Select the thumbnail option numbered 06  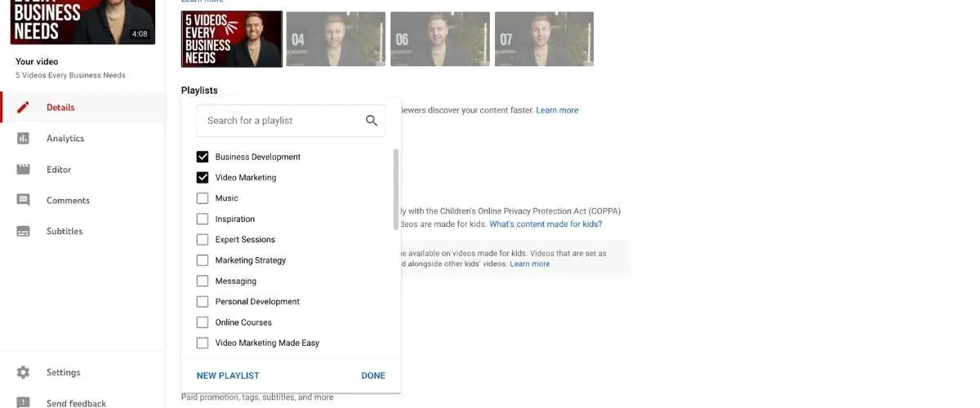click(440, 38)
